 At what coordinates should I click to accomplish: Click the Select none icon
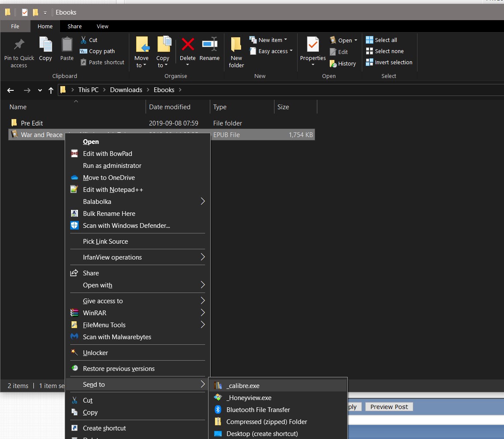pyautogui.click(x=369, y=51)
